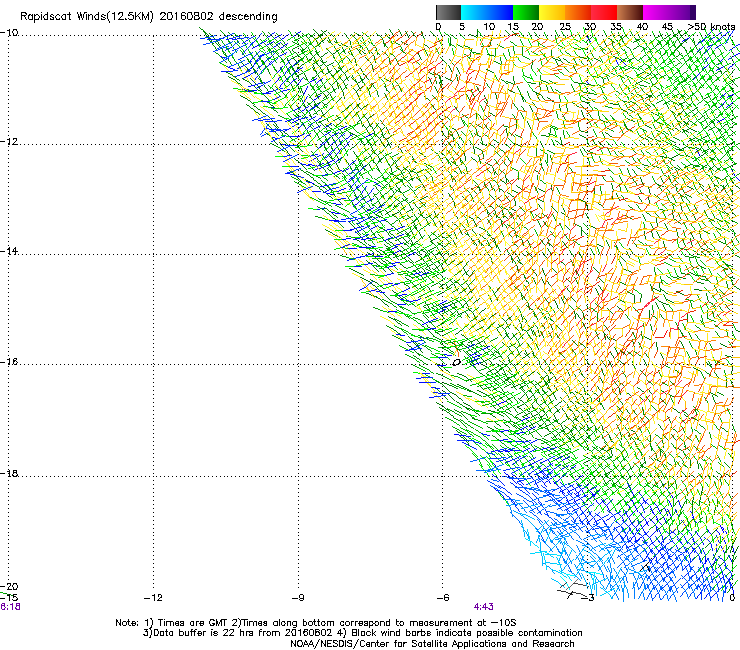Click the 'Black wind barbs indicate possible contamination' note
740x650 pixels.
tap(460, 633)
